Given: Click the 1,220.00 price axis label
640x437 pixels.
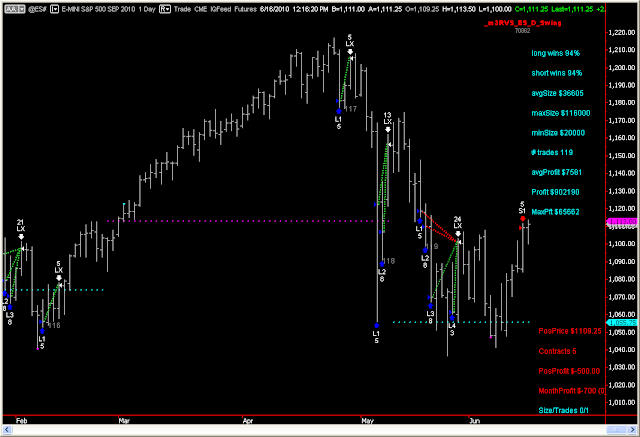Looking at the screenshot, I should (x=622, y=33).
